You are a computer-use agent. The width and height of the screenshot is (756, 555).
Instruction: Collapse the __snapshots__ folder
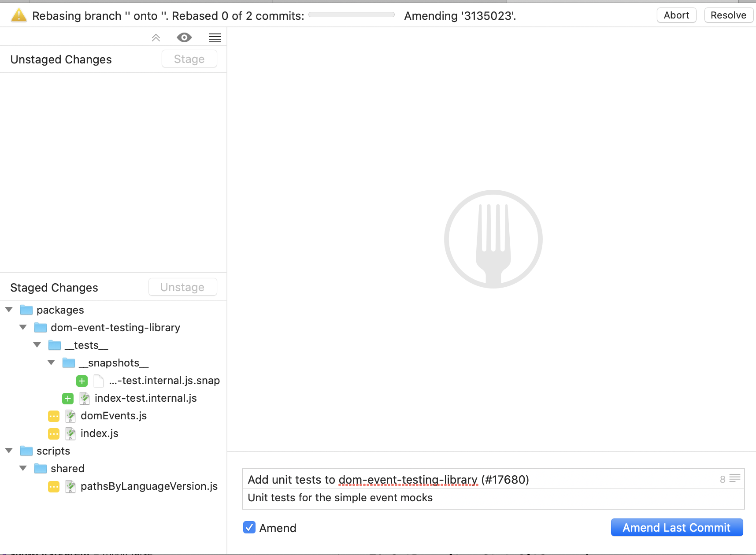tap(51, 362)
